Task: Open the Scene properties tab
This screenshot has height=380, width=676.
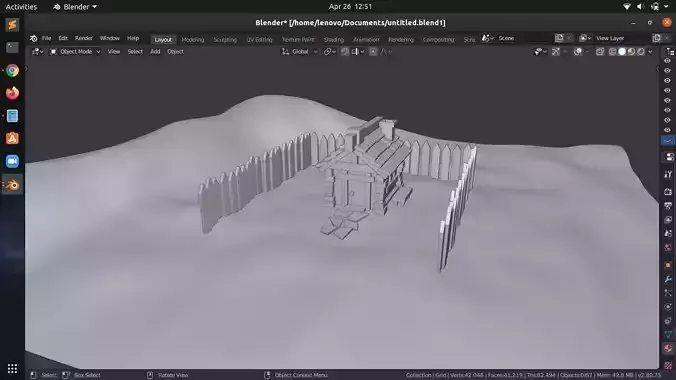Action: pos(668,233)
